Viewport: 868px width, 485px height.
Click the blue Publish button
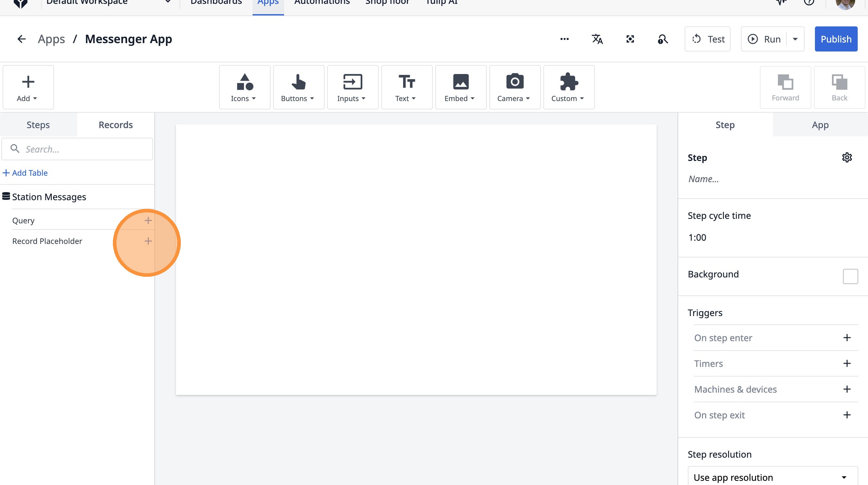[836, 39]
